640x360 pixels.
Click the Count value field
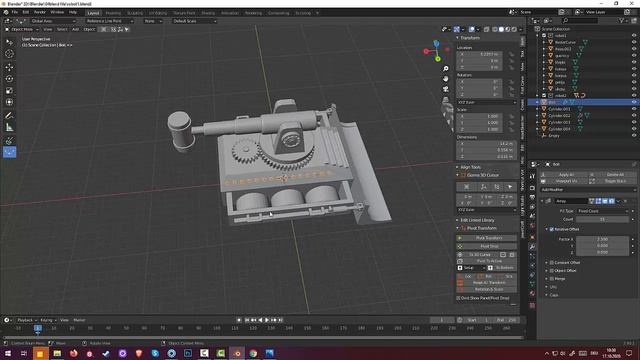coord(602,219)
